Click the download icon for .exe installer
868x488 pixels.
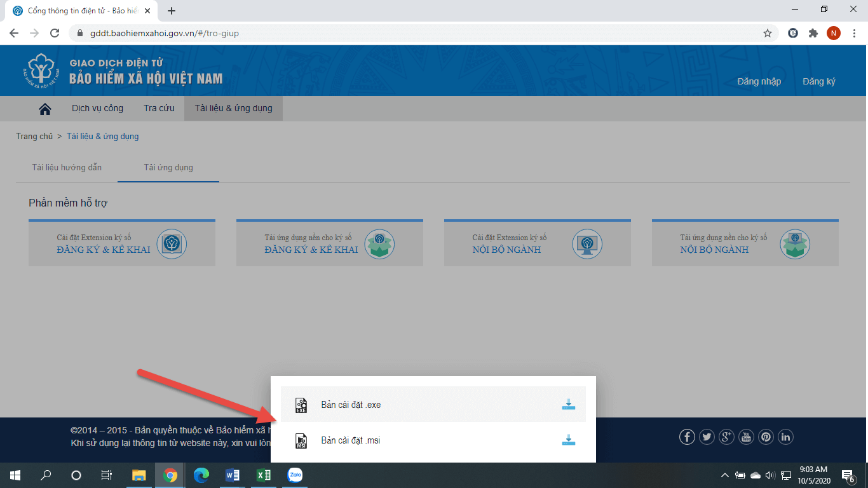pos(568,405)
